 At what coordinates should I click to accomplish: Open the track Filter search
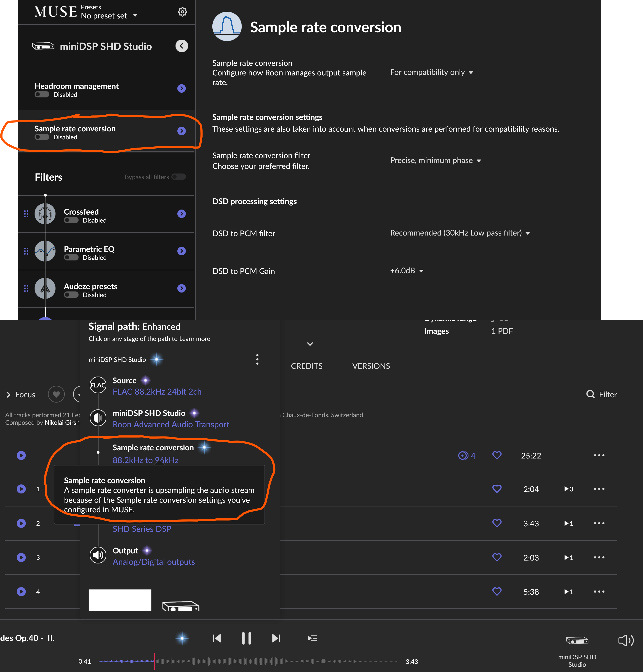[602, 394]
